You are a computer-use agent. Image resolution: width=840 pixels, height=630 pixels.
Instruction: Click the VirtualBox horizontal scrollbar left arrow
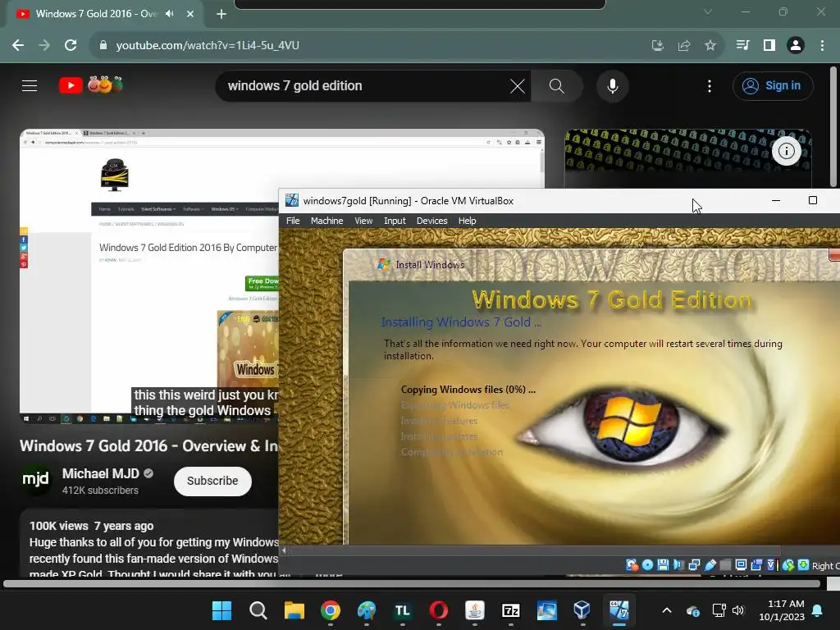click(x=284, y=550)
